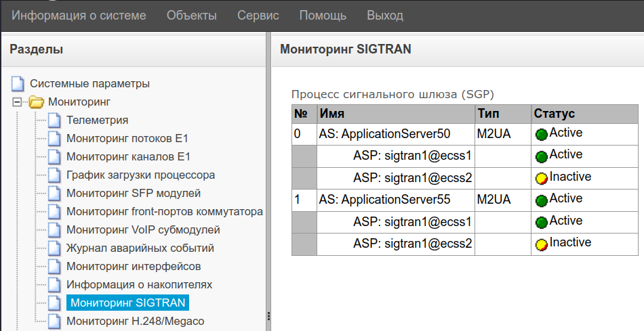The image size is (644, 331).
Task: Click the document icon beside Системные параметры
Action: pos(18,85)
